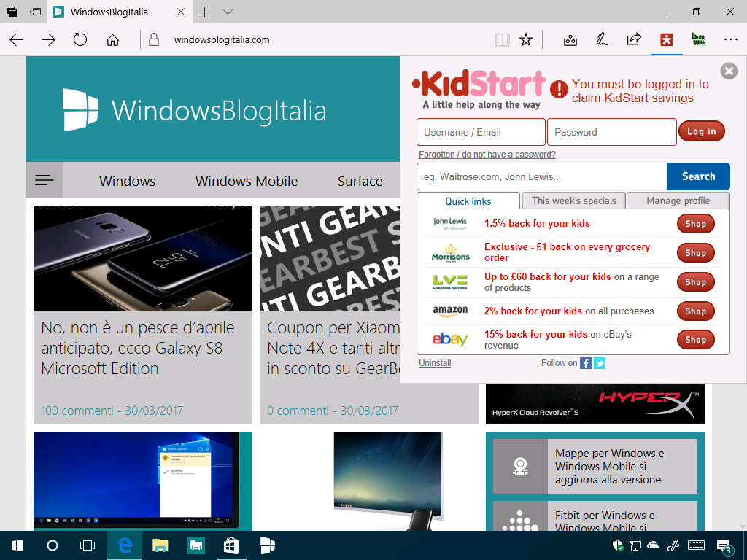Open Mappe per Windows sidebar article
This screenshot has width=747, height=560.
click(x=595, y=466)
